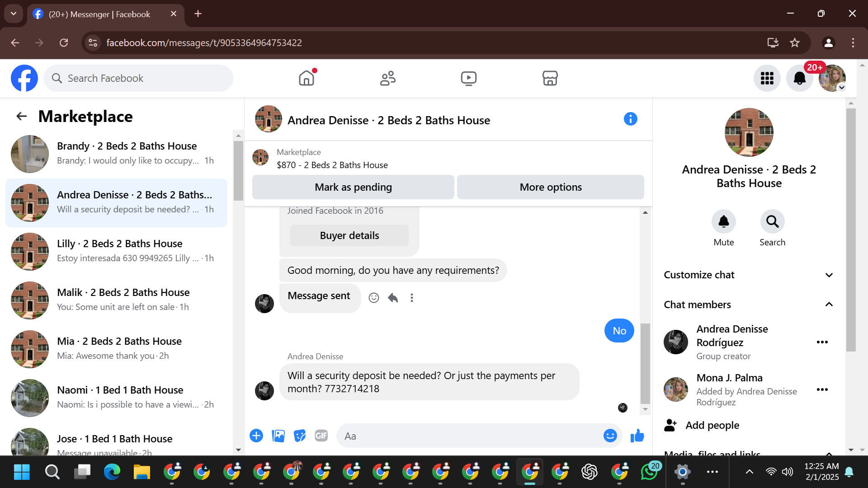
Task: Open the Brandy 2 Beds 2 Baths conversation
Action: pyautogui.click(x=117, y=154)
